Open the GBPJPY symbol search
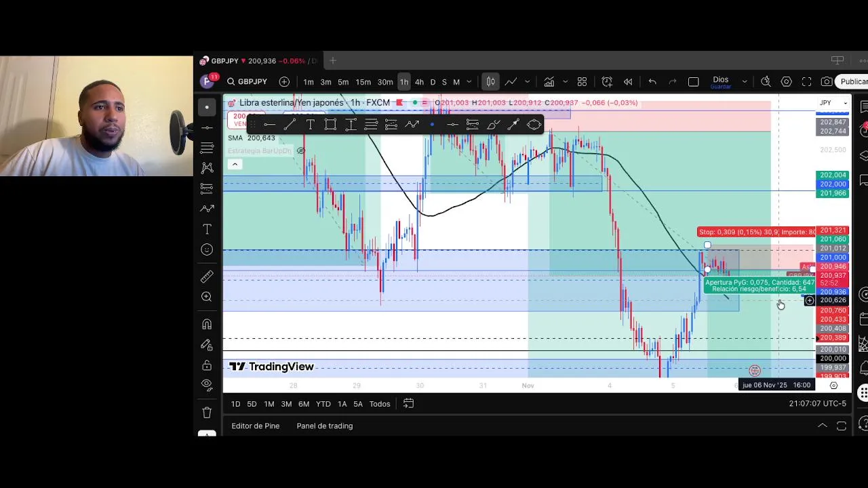Viewport: 868px width, 488px height. [x=247, y=82]
